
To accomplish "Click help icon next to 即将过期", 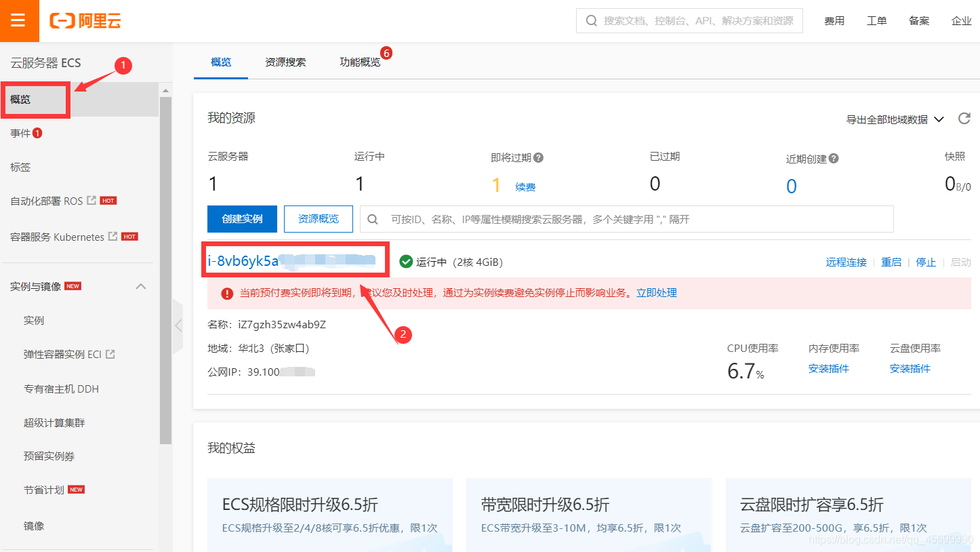I will 538,157.
